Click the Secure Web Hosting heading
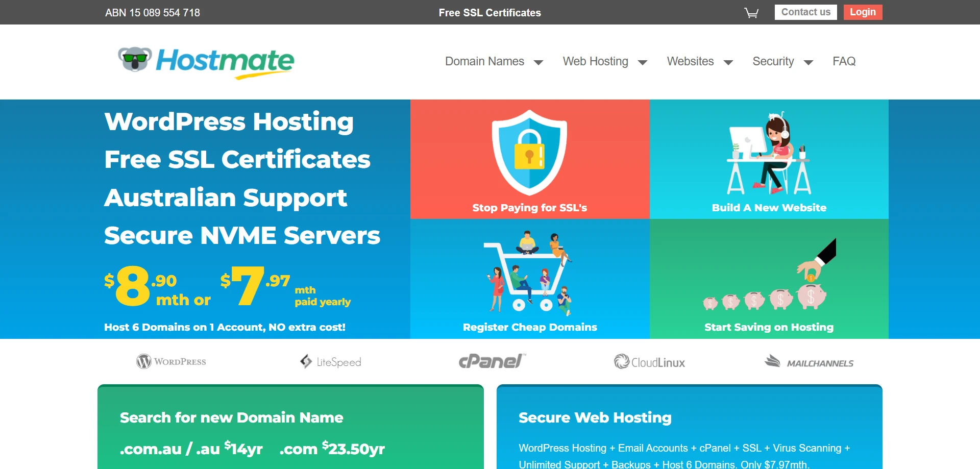The height and width of the screenshot is (469, 980). 595,417
